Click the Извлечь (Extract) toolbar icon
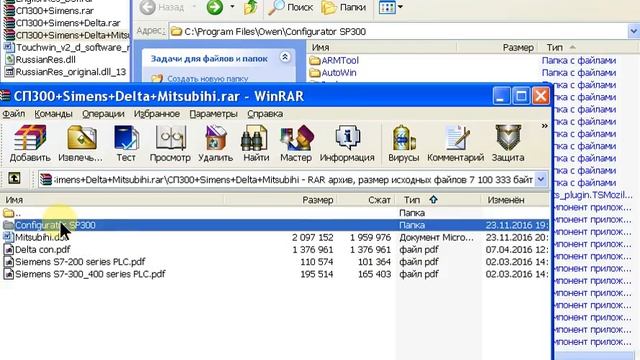640x360 pixels. click(x=81, y=143)
